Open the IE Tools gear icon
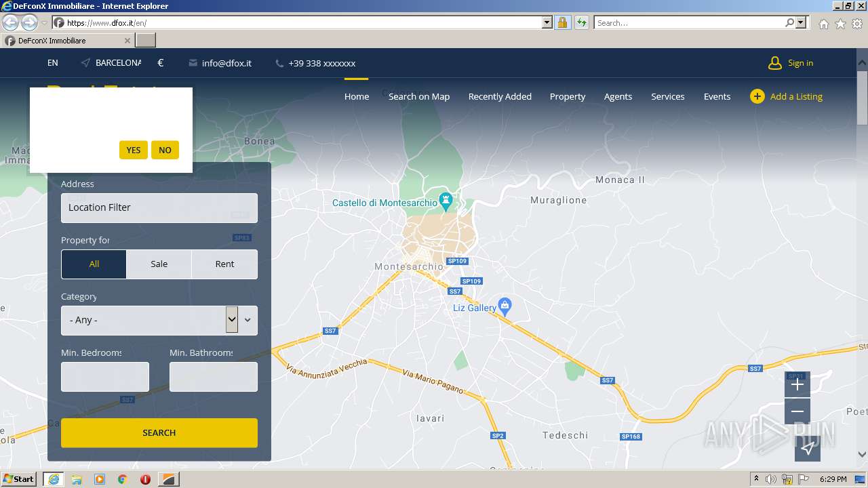Viewport: 868px width, 488px height. point(857,24)
